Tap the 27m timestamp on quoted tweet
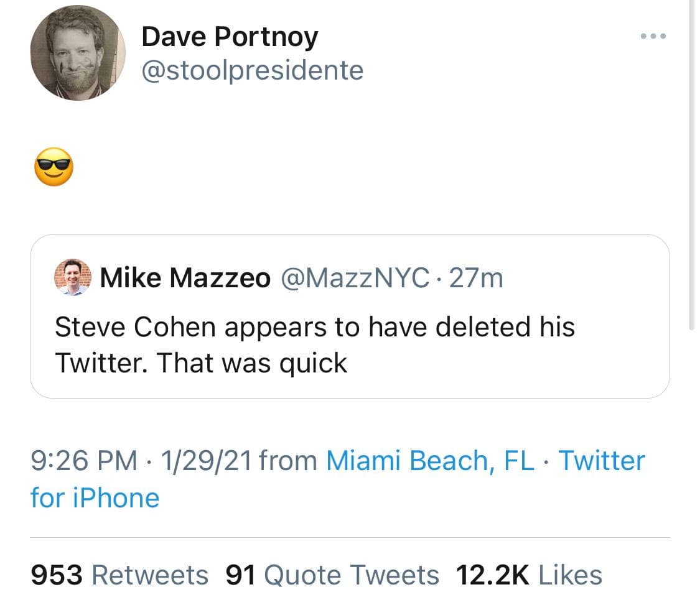 point(476,278)
